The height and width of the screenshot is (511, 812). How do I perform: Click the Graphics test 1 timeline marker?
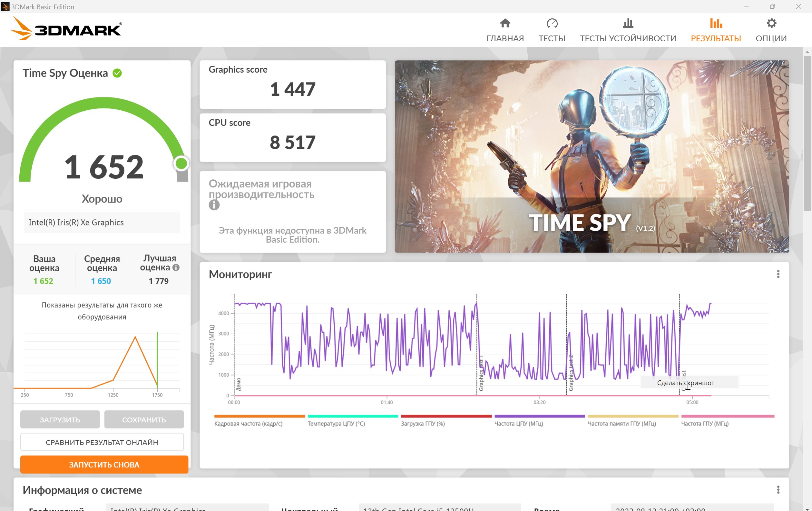pos(481,373)
